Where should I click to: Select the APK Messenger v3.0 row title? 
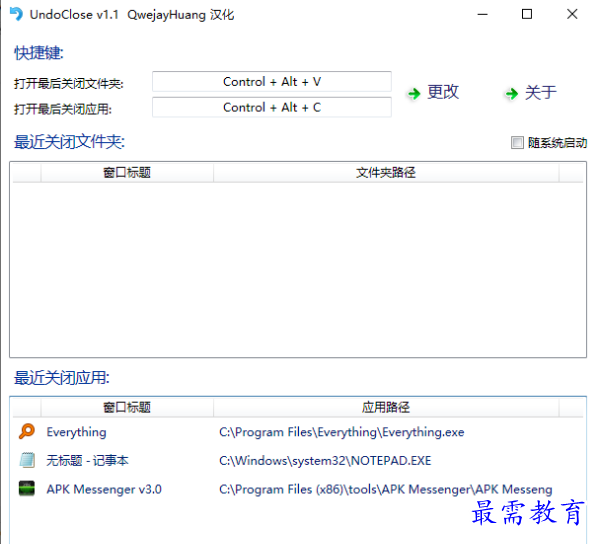click(x=104, y=489)
